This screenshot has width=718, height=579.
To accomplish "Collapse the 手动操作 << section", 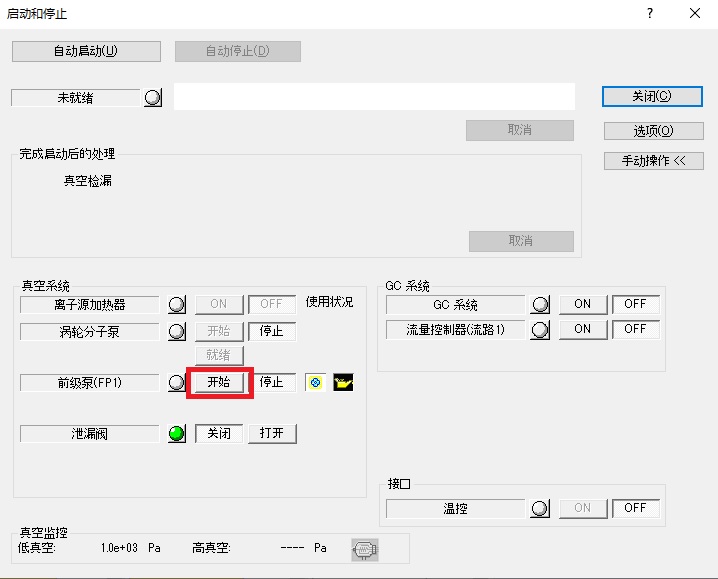I will coord(654,160).
